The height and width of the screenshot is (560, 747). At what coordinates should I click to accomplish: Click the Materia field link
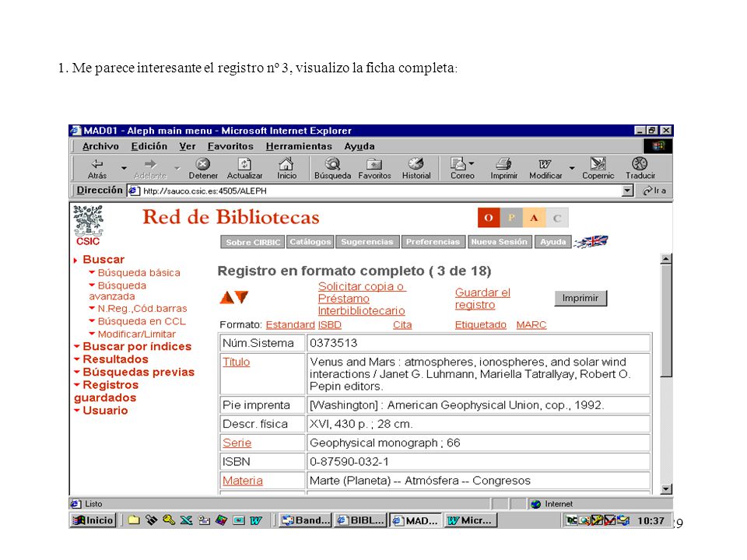click(x=243, y=481)
